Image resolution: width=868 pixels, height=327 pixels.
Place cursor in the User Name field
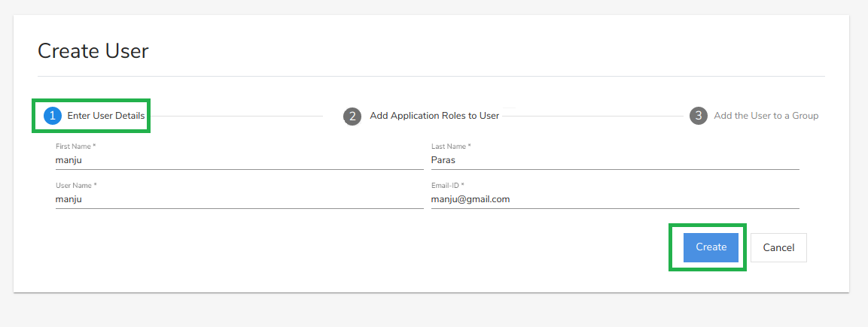(x=239, y=199)
